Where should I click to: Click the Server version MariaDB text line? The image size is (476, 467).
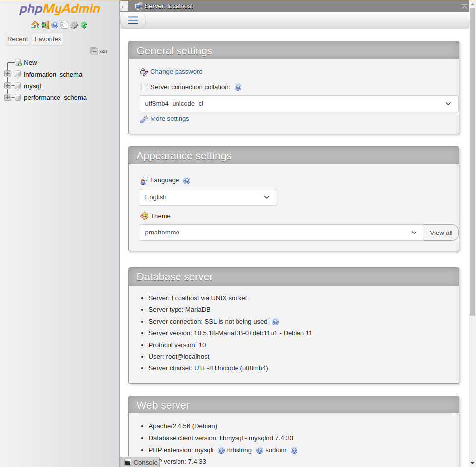231,333
